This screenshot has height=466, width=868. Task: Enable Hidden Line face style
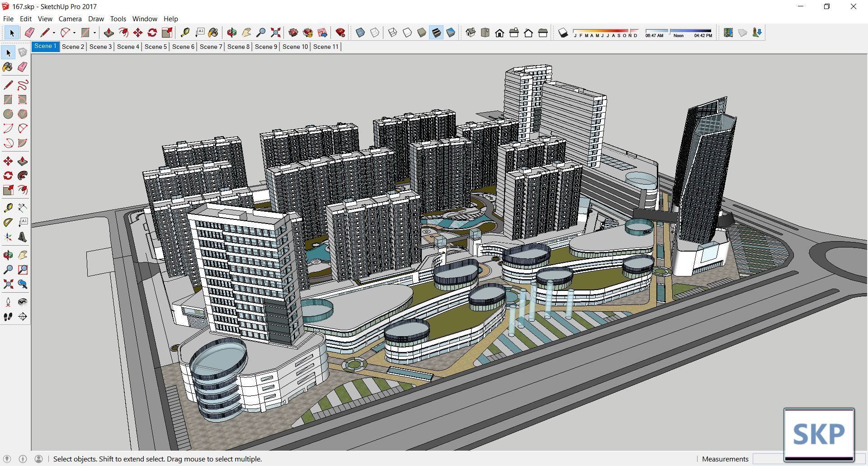(x=407, y=33)
